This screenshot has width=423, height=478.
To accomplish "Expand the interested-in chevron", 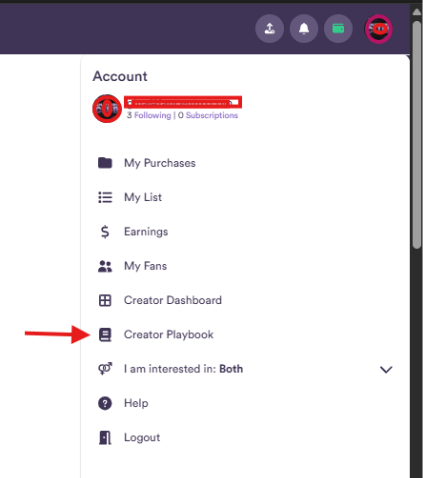I will (386, 369).
